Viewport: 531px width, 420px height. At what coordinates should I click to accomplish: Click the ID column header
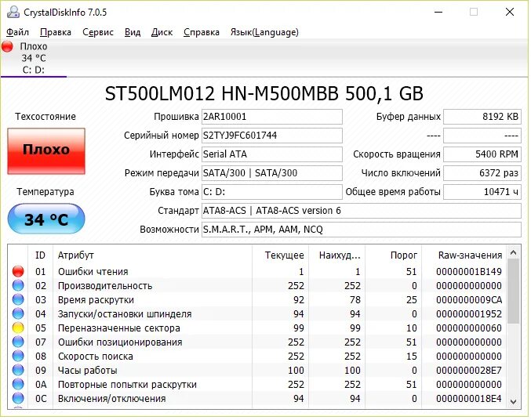(40, 255)
